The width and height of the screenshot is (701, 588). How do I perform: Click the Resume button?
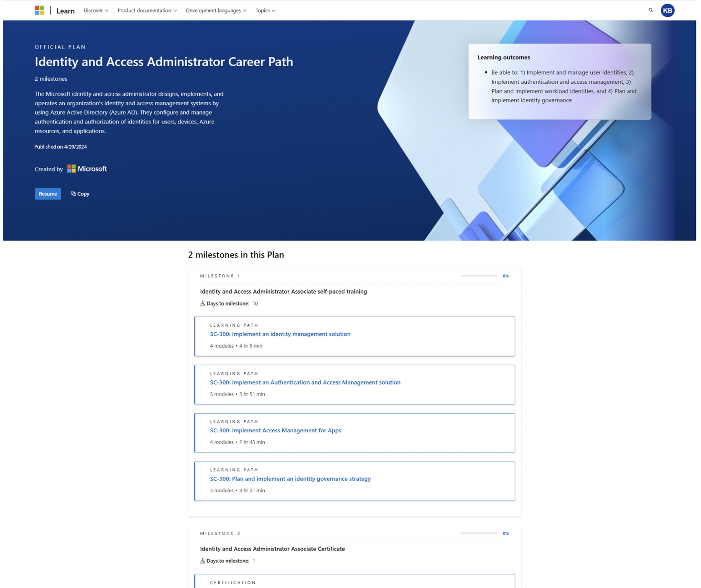48,194
